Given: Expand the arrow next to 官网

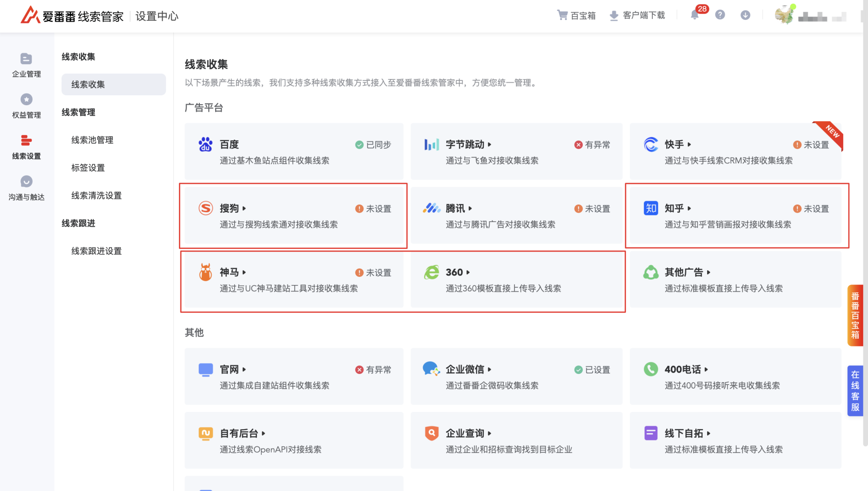Looking at the screenshot, I should (244, 369).
